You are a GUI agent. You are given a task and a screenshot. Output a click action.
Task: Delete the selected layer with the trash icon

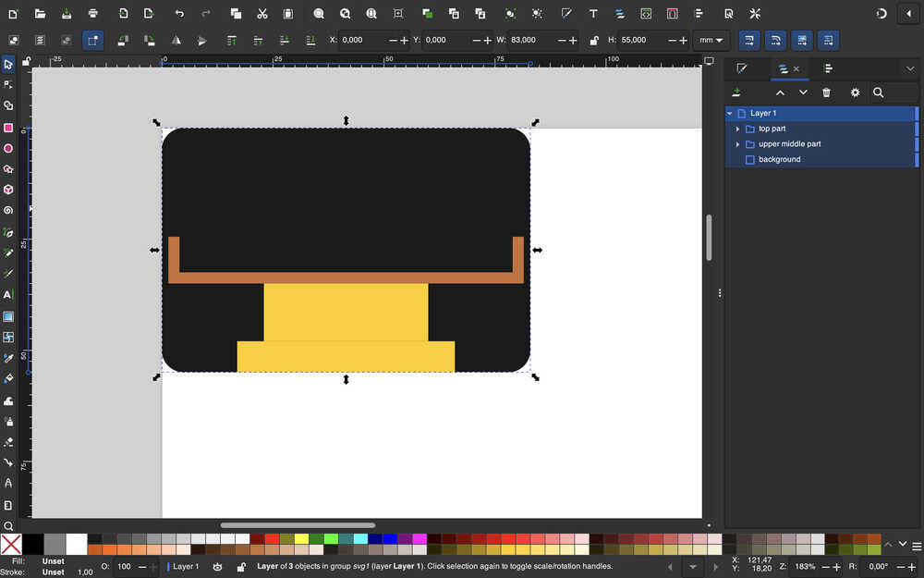tap(826, 92)
